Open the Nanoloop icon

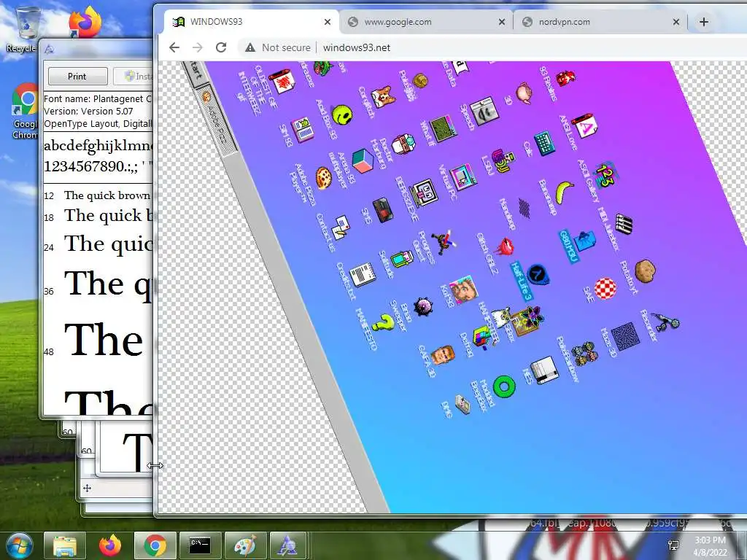click(x=524, y=208)
